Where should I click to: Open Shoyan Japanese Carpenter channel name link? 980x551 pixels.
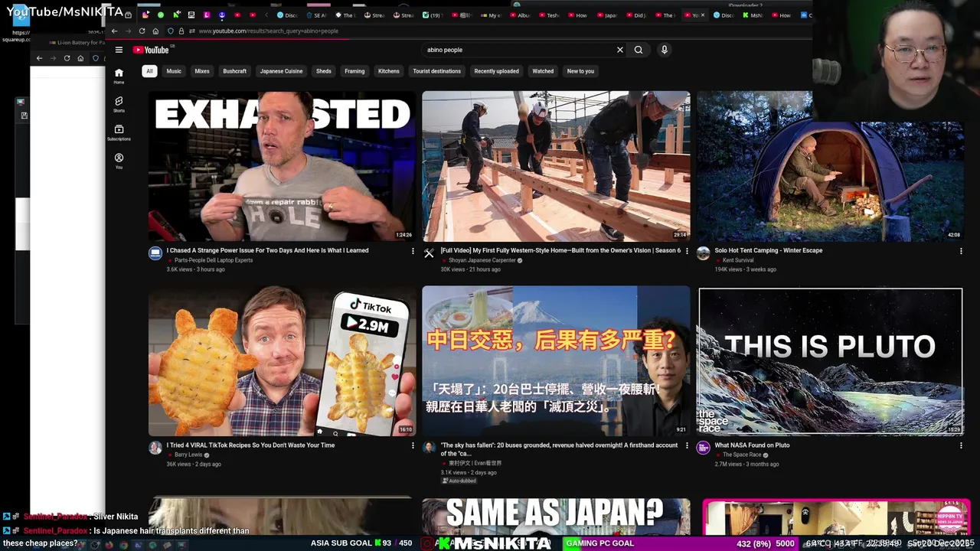coord(482,260)
